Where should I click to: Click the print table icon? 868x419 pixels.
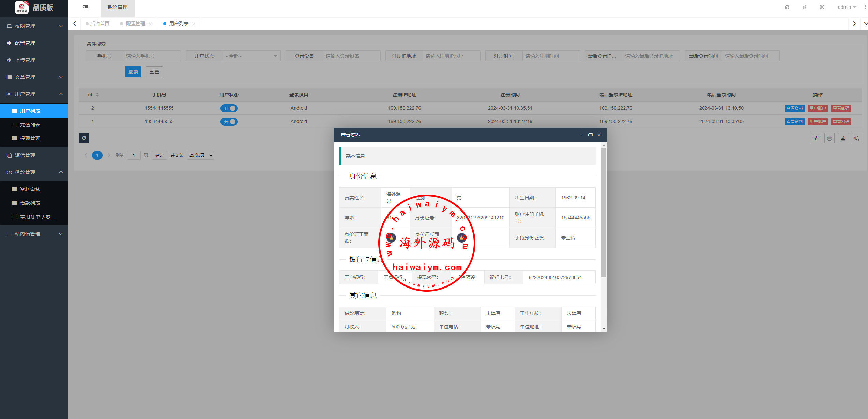click(829, 138)
